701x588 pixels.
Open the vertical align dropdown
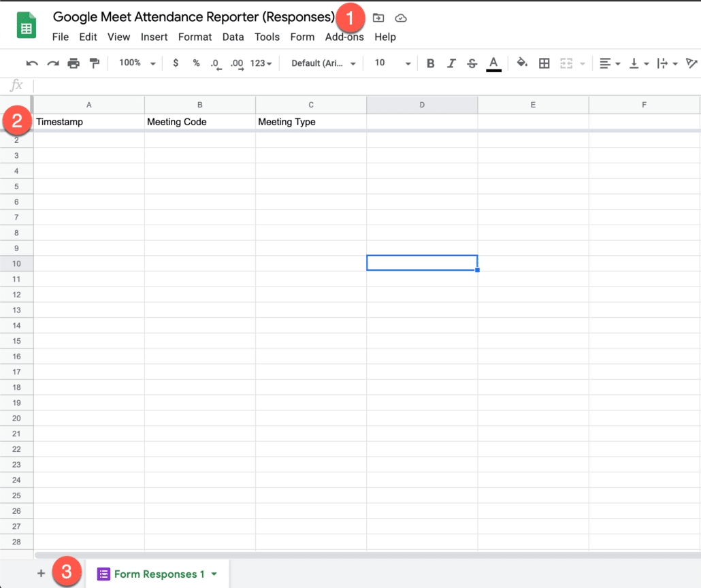pyautogui.click(x=639, y=63)
